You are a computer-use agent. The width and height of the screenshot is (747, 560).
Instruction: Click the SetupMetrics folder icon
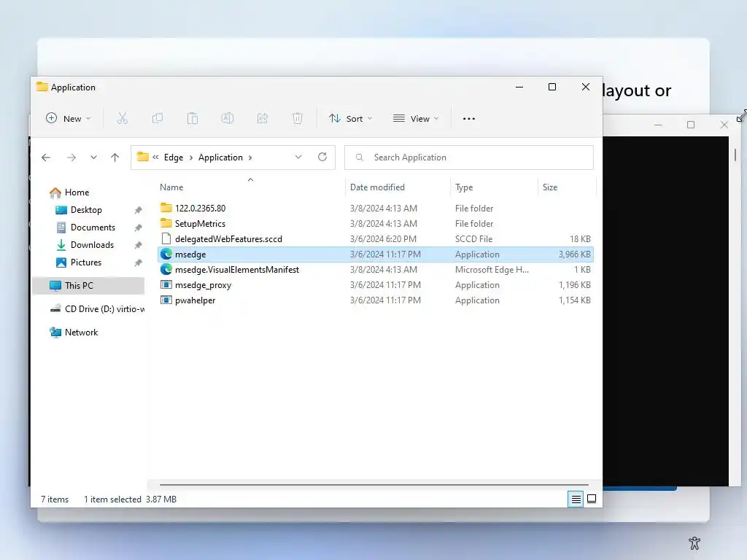pyautogui.click(x=166, y=223)
